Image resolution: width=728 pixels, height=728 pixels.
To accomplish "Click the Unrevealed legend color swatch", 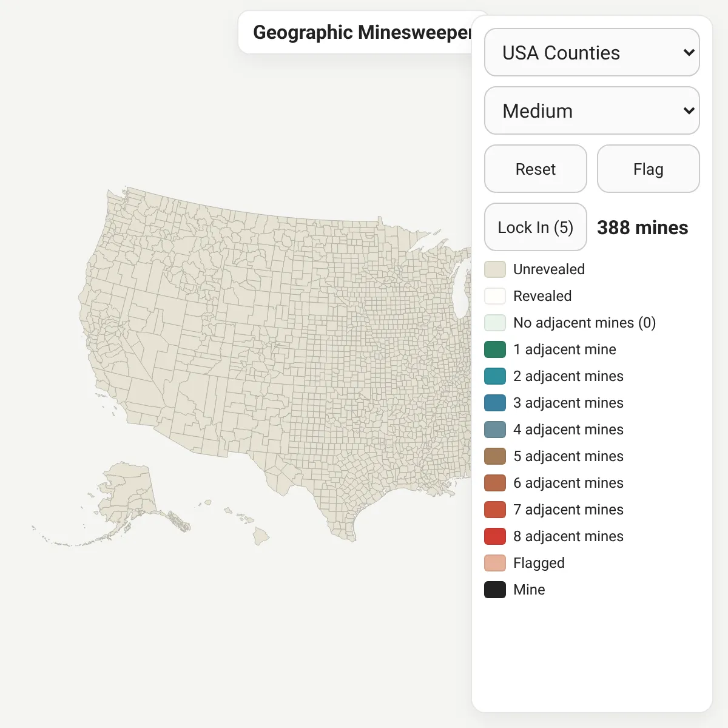I will click(x=495, y=269).
